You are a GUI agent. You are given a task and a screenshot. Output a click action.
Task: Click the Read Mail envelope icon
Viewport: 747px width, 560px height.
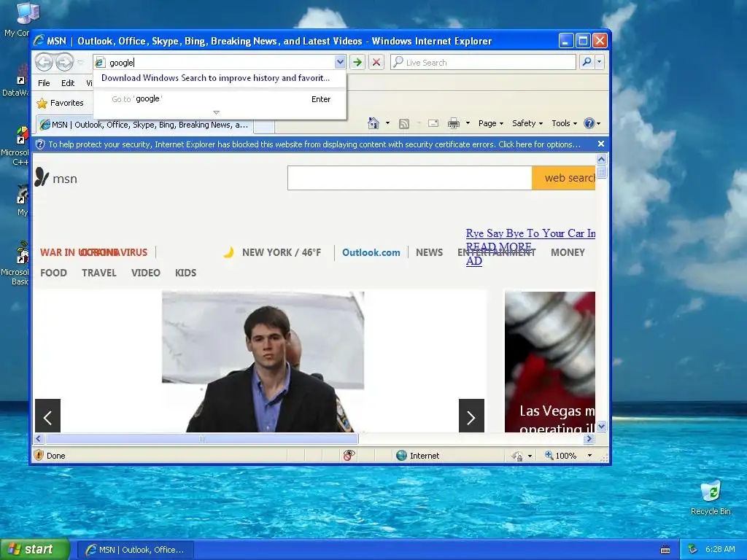433,123
